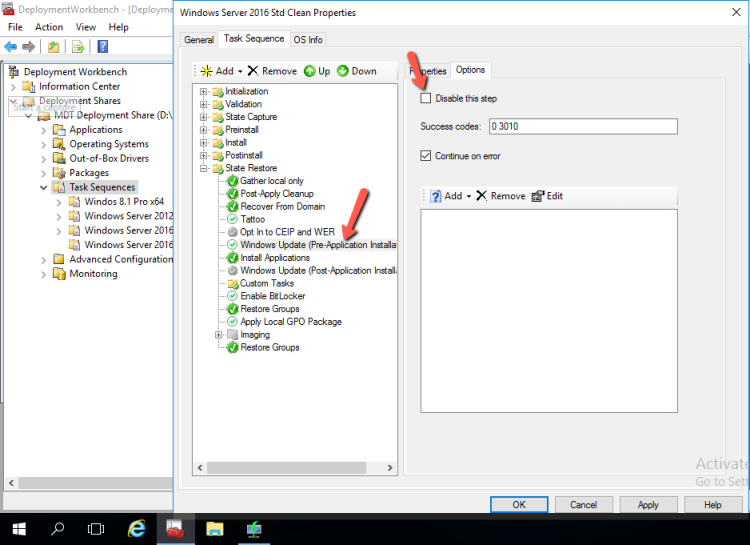Open File Explorer from the taskbar
Image resolution: width=750 pixels, height=545 pixels.
[214, 528]
